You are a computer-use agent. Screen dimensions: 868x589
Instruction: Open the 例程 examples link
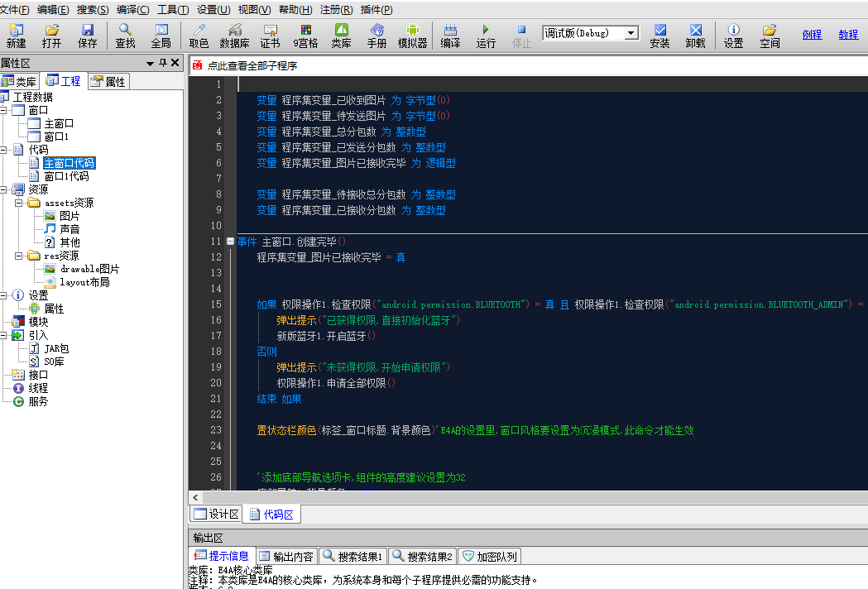coord(812,34)
